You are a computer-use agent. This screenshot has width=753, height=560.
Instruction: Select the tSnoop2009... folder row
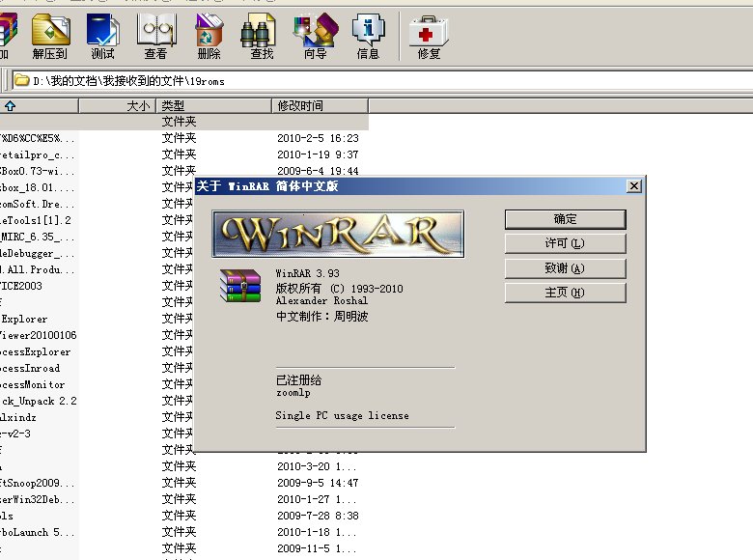(x=184, y=483)
